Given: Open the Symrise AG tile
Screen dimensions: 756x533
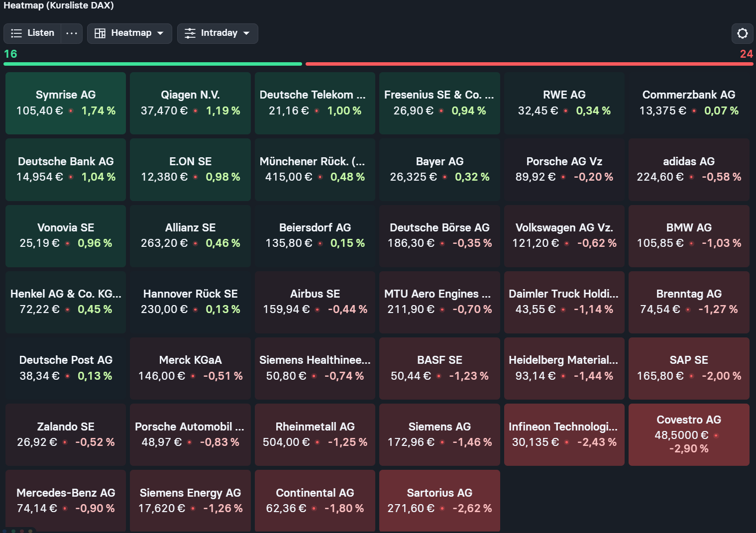Looking at the screenshot, I should [66, 103].
